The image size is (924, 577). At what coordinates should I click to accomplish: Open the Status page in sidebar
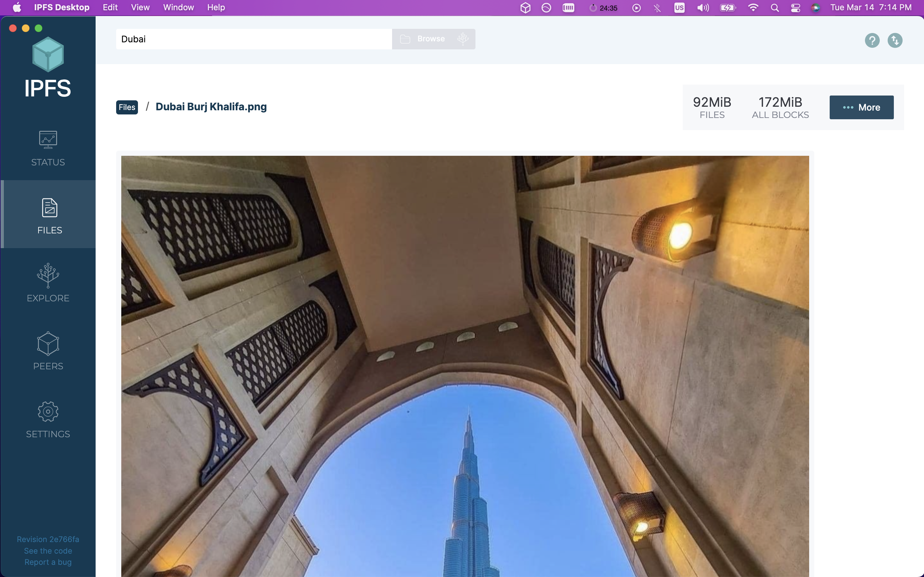48,148
